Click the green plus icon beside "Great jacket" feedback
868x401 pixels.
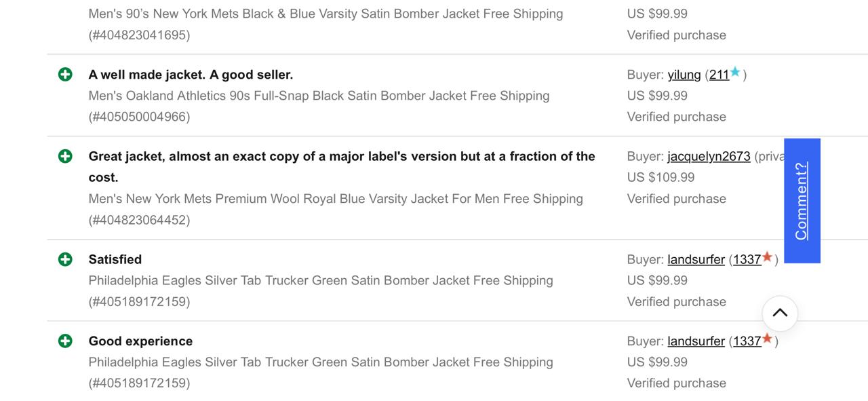(65, 156)
